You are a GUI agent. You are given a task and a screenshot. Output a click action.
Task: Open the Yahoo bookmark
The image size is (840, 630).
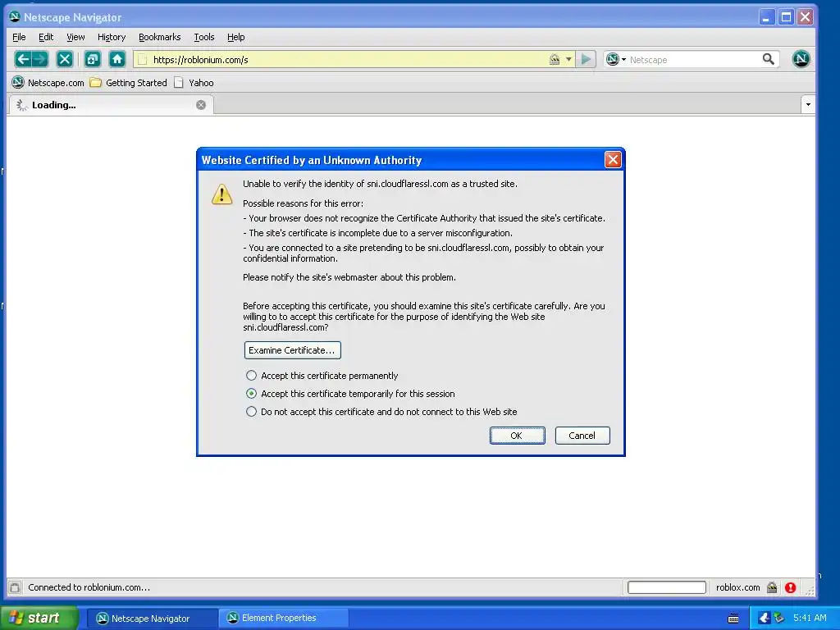(x=194, y=83)
